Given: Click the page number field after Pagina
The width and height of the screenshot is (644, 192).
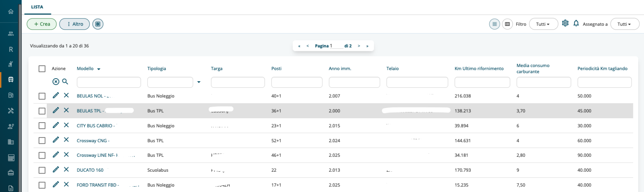Looking at the screenshot, I should click(336, 46).
